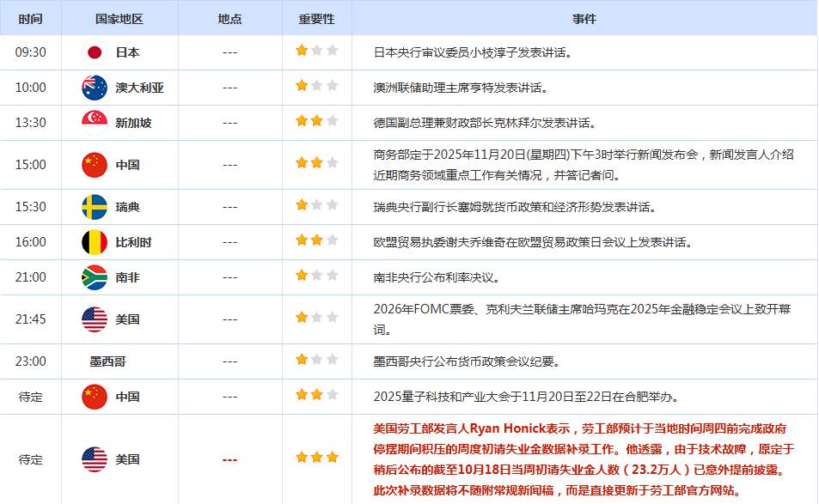Toggle the second star in the Japan row
Image resolution: width=819 pixels, height=504 pixels.
(x=317, y=50)
